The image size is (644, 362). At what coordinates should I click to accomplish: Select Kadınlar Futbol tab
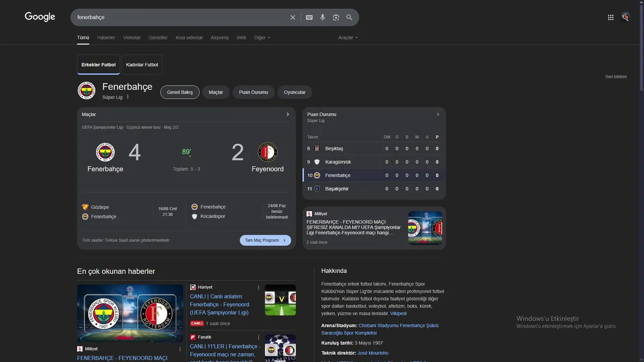(x=142, y=65)
